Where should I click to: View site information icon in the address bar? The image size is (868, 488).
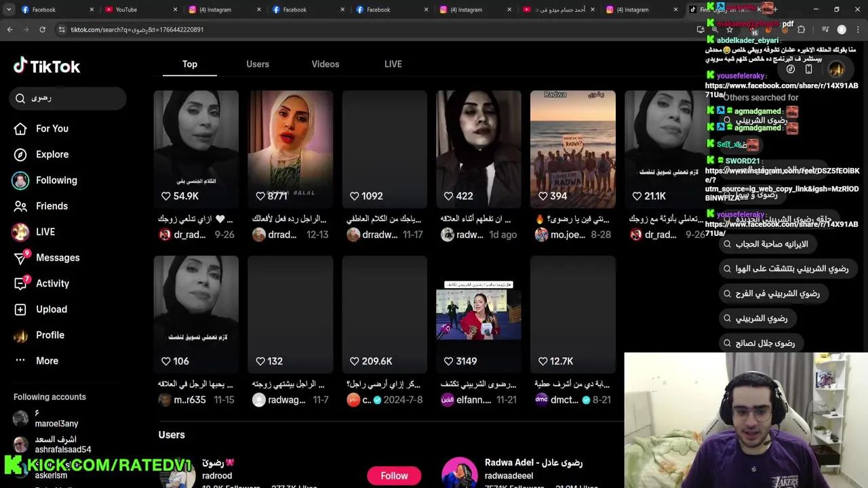pos(62,29)
